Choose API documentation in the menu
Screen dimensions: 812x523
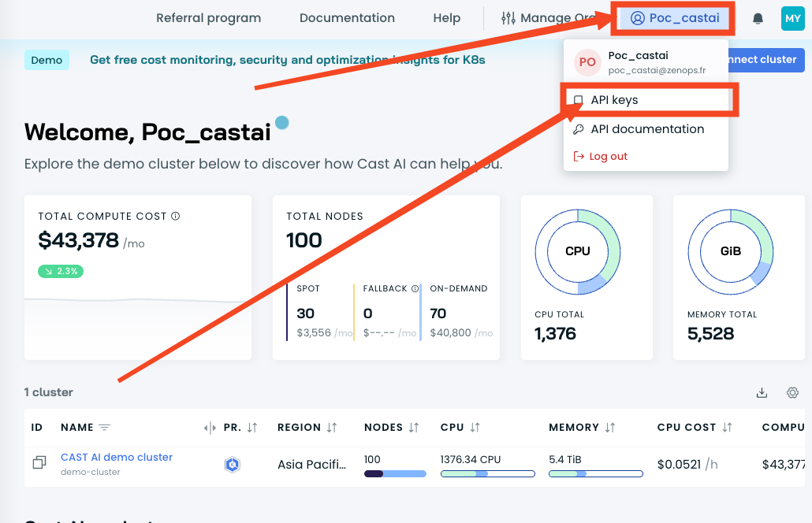[646, 129]
